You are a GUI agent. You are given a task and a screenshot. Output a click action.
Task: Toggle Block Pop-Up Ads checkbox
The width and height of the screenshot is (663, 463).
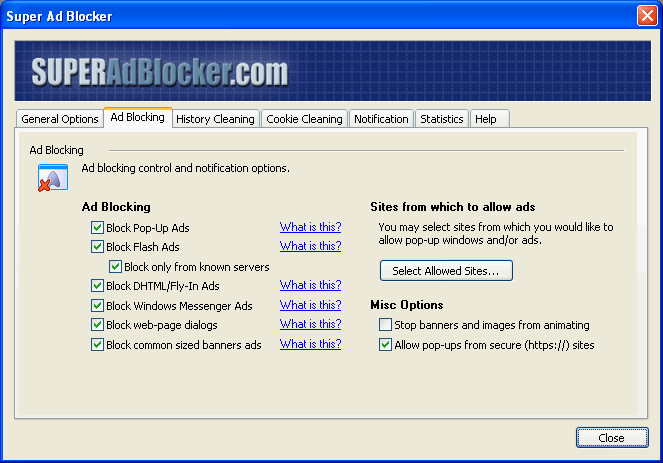coord(97,227)
